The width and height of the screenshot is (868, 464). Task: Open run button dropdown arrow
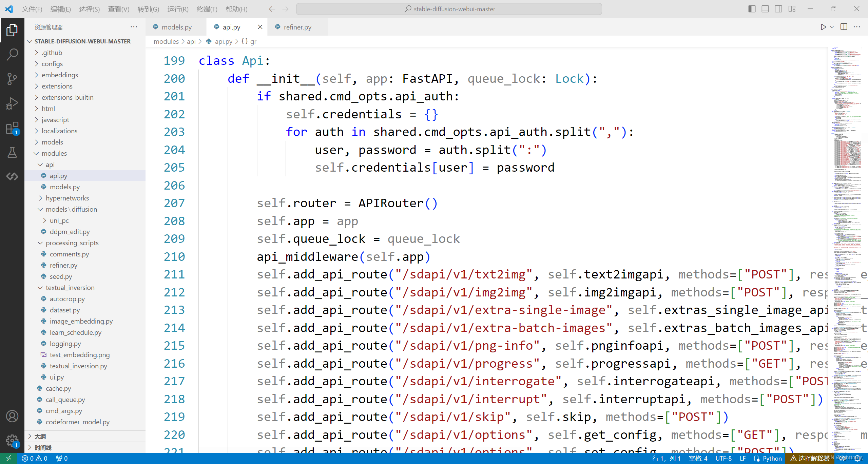click(x=832, y=27)
